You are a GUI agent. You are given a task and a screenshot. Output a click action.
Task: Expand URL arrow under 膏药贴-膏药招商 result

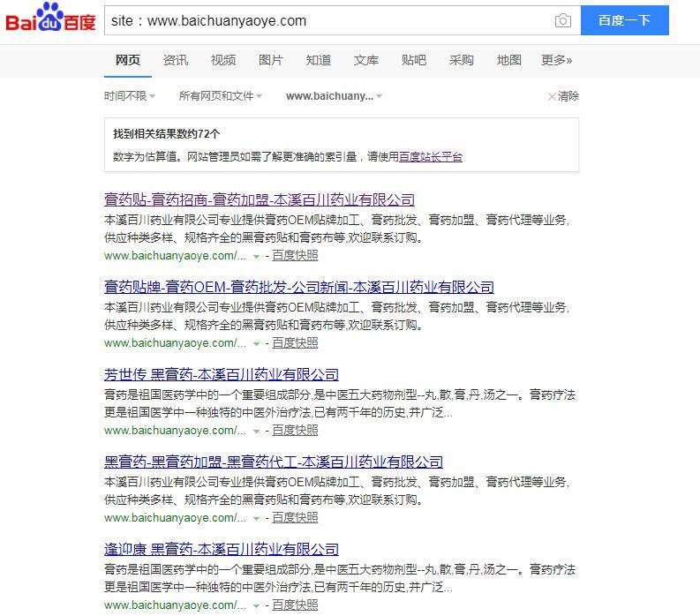(256, 257)
